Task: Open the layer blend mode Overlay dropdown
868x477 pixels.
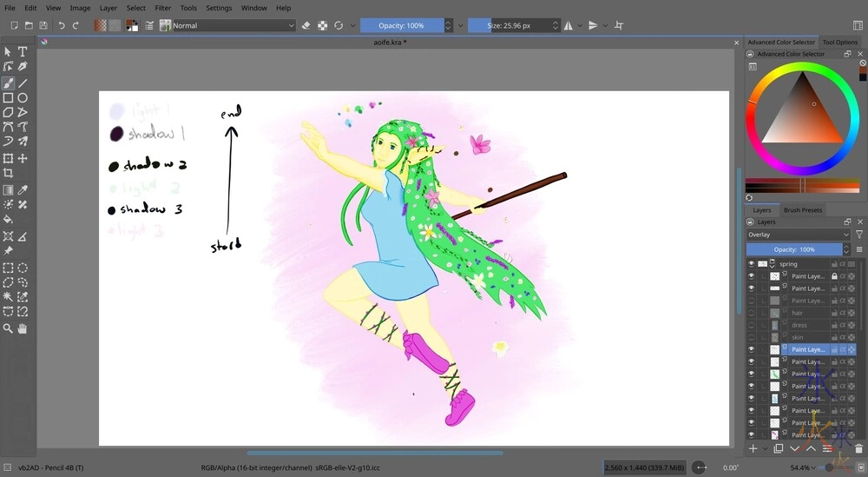Action: point(798,235)
